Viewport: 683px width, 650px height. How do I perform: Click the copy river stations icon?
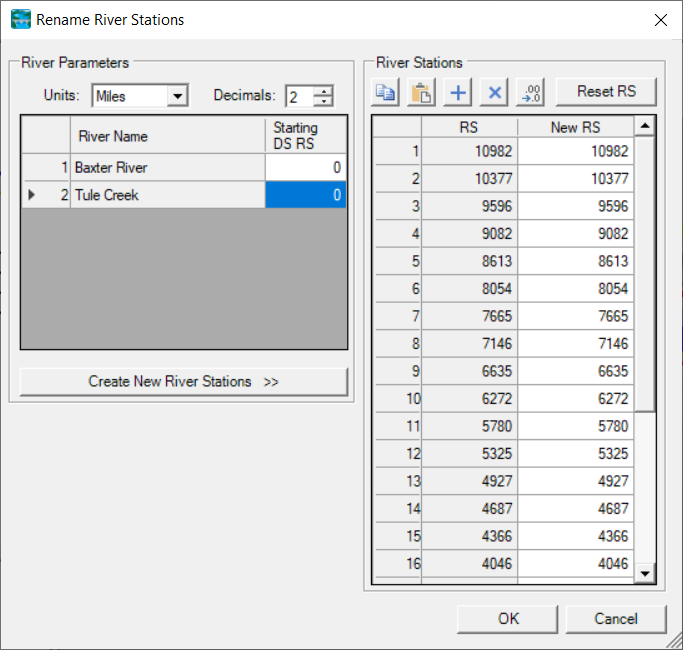click(x=385, y=92)
